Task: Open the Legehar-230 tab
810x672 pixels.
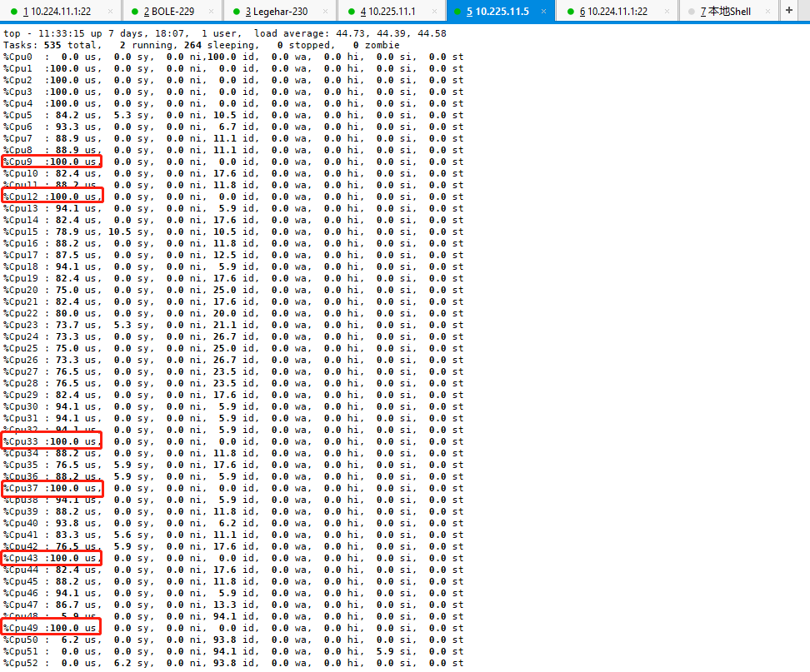Action: pyautogui.click(x=276, y=12)
